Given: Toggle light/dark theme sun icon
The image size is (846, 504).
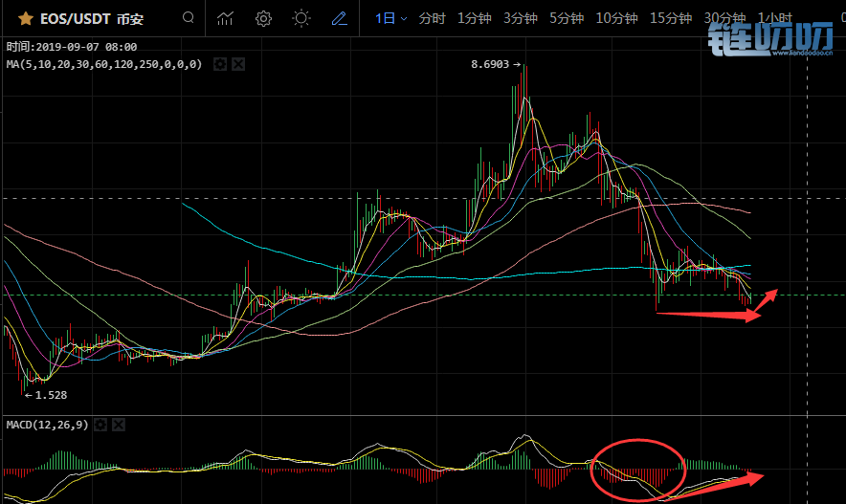Looking at the screenshot, I should 301,19.
